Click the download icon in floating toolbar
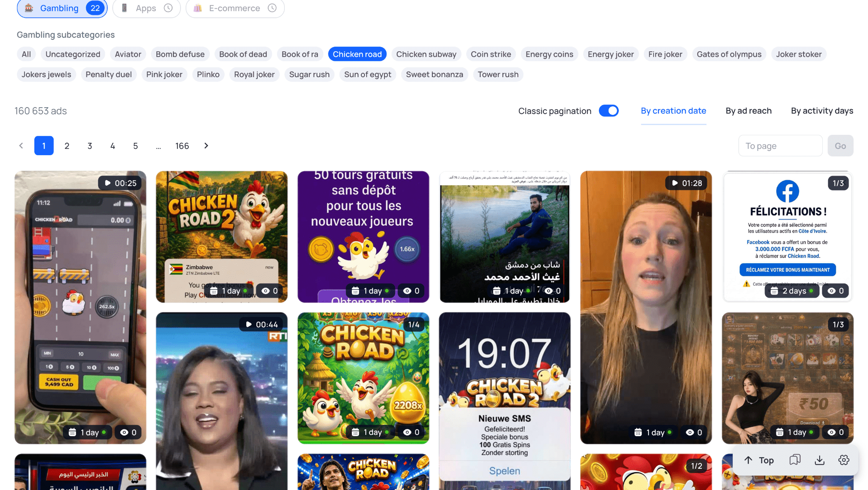Image resolution: width=868 pixels, height=490 pixels. tap(820, 460)
